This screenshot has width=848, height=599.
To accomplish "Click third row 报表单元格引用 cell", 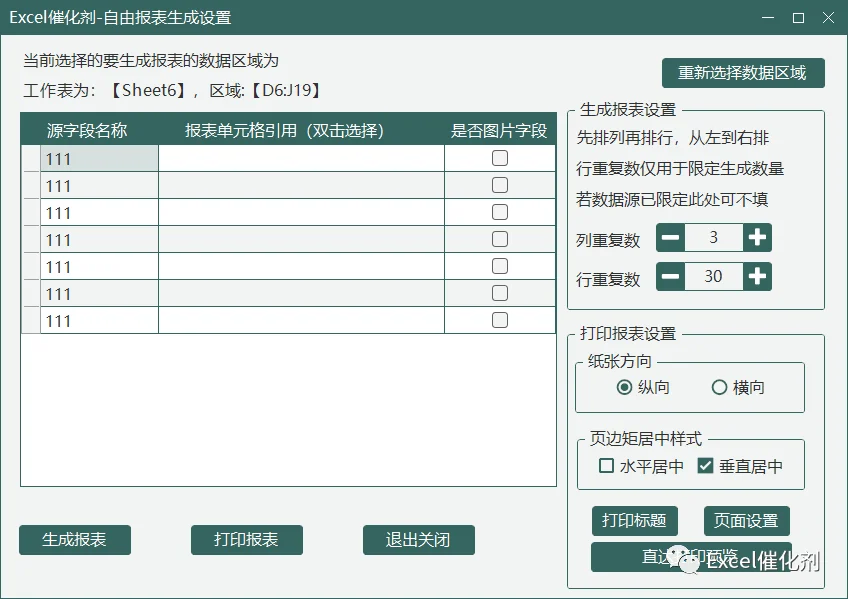I will tap(302, 212).
